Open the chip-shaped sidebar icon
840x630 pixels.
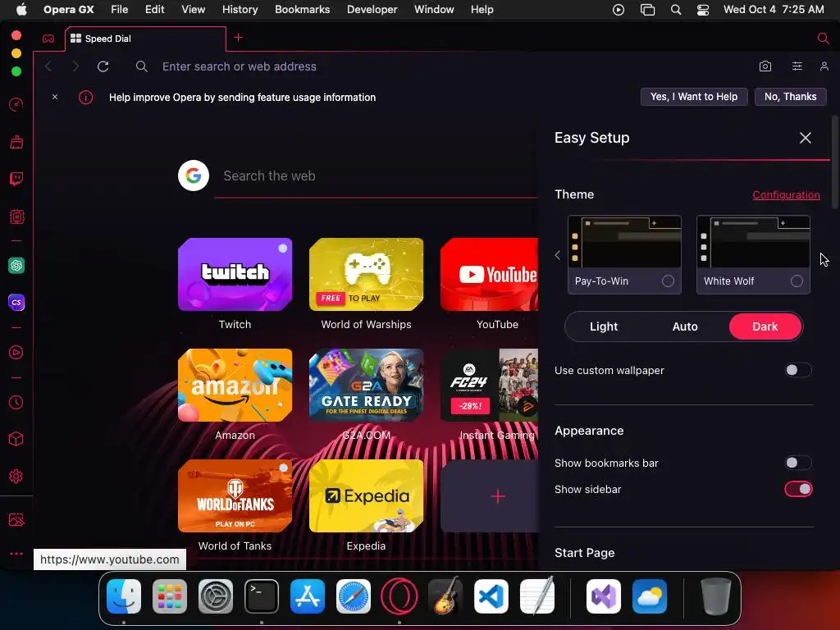point(16,217)
